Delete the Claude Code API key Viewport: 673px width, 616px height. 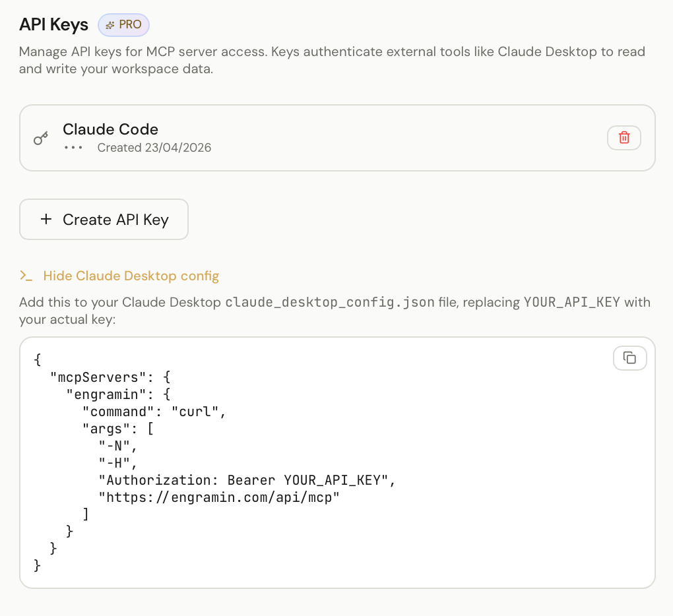624,138
